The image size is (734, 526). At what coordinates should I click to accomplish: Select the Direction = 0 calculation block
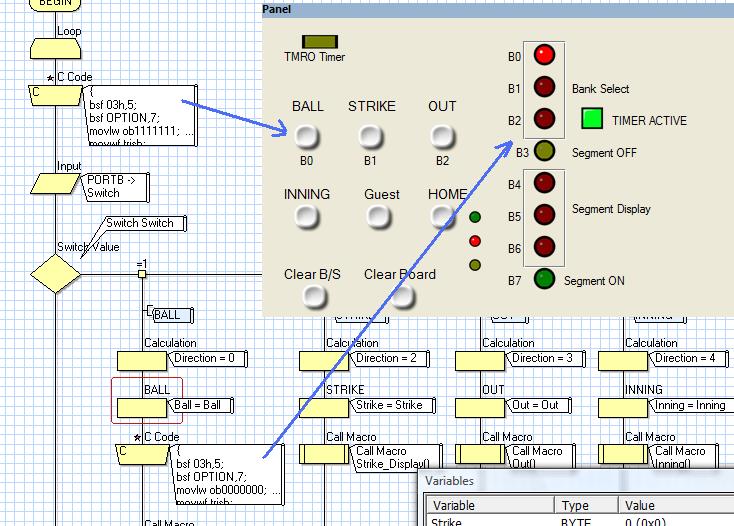[142, 361]
